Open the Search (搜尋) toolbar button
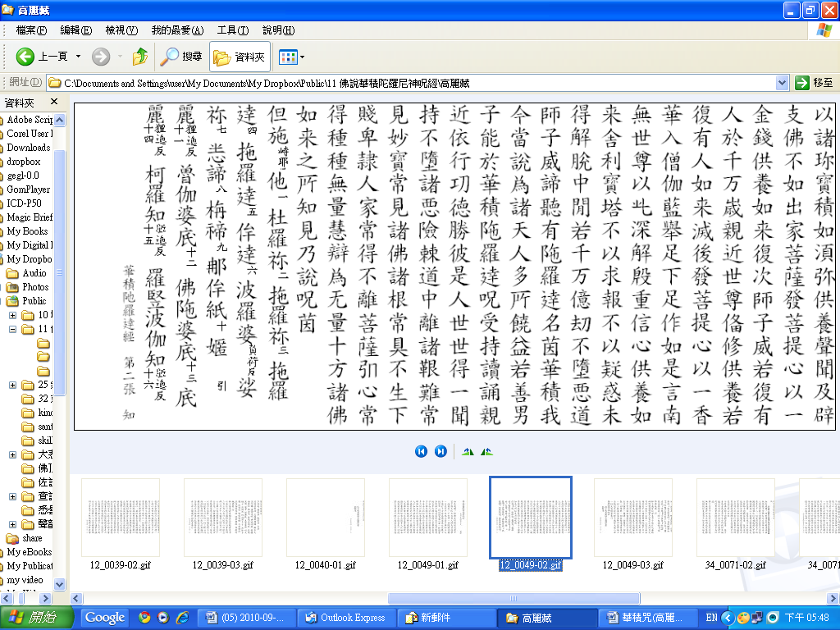The image size is (840, 630). (x=181, y=57)
